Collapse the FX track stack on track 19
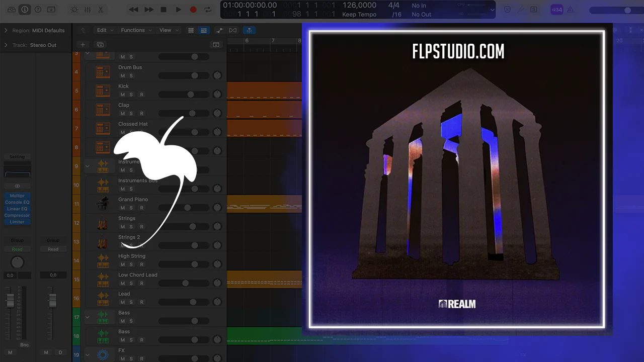The width and height of the screenshot is (644, 362). pos(88,355)
